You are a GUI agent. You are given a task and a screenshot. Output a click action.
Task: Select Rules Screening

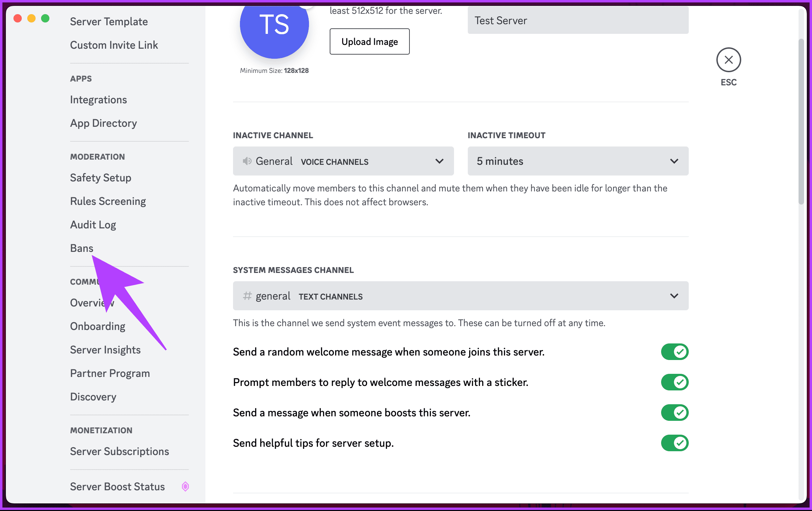pyautogui.click(x=108, y=201)
